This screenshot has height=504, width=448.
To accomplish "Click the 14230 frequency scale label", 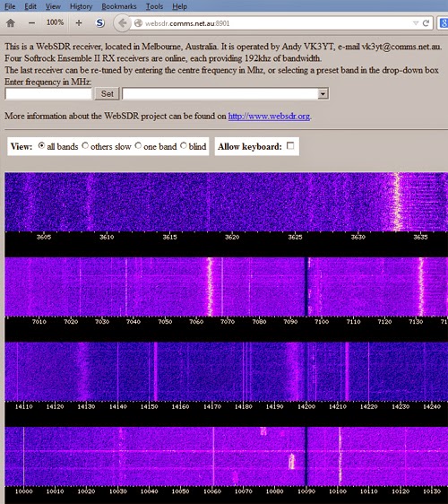I will 401,406.
